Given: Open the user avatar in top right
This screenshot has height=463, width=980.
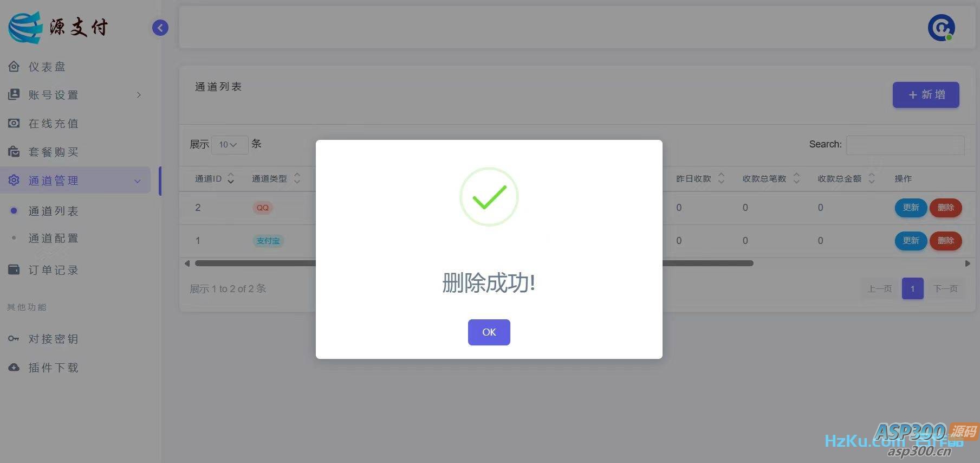Looking at the screenshot, I should click(941, 28).
